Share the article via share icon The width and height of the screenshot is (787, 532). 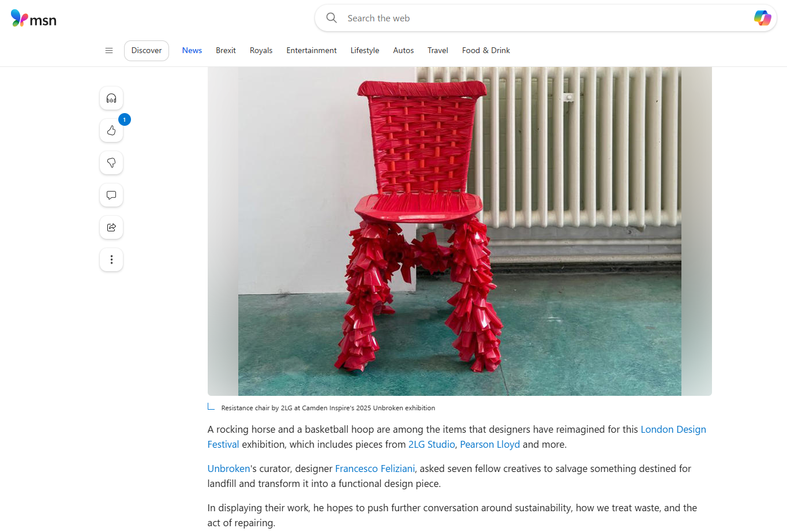(111, 227)
